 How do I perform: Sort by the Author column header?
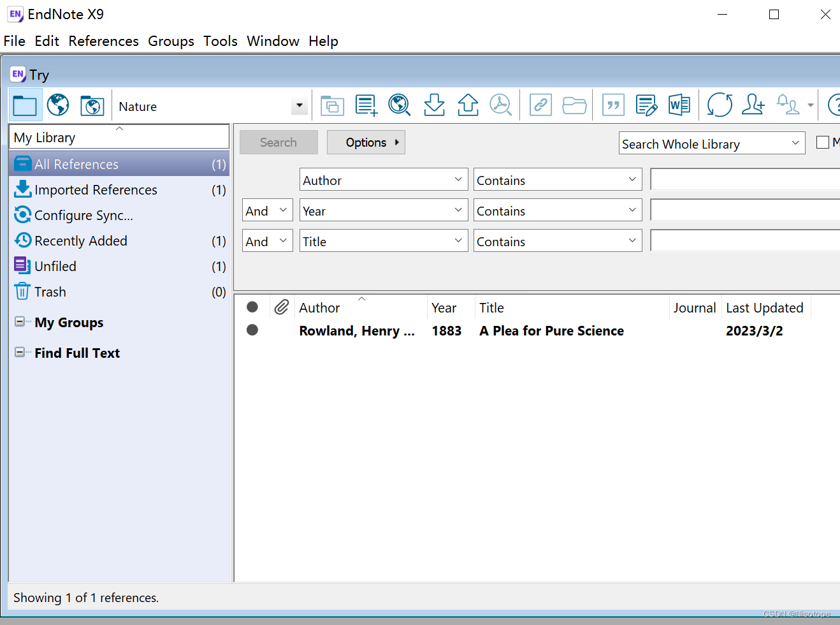pyautogui.click(x=361, y=307)
